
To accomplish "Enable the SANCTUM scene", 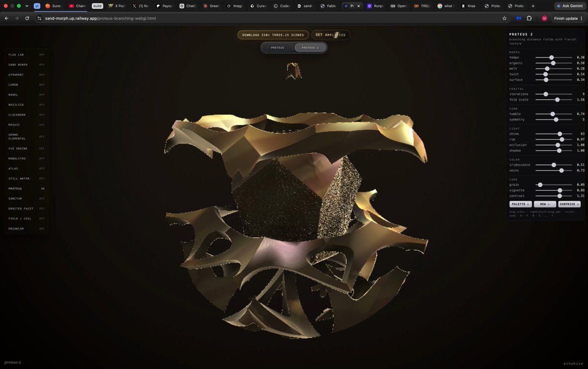I will click(26, 198).
